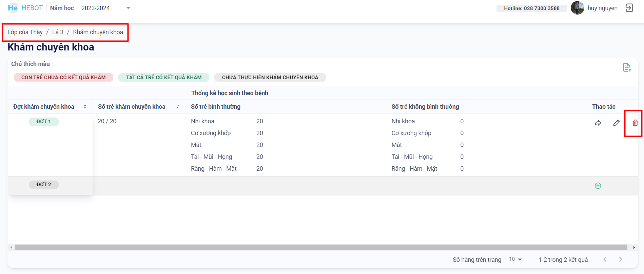
Task: Go to the next results page
Action: click(620, 259)
